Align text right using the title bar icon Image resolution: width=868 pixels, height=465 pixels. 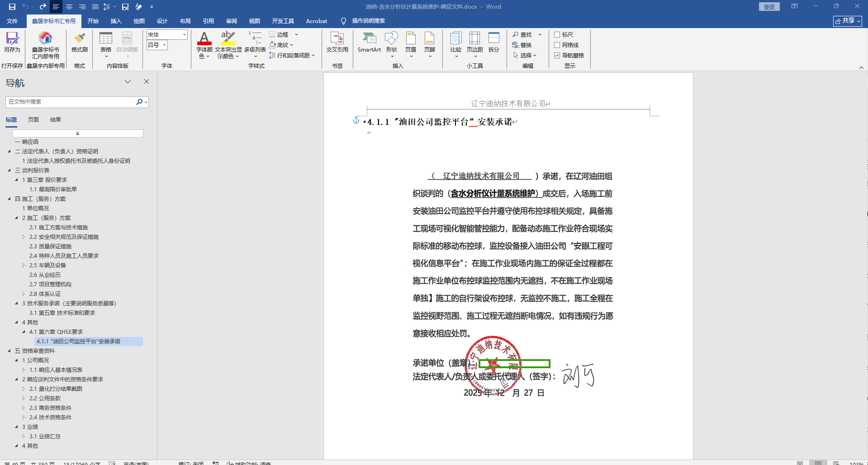[x=82, y=7]
